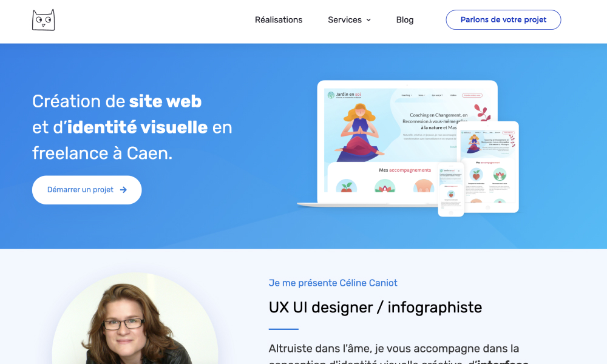Viewport: 607px width, 364px height.
Task: Click the lotus flower icon in the laptop mockup
Action: [x=385, y=186]
